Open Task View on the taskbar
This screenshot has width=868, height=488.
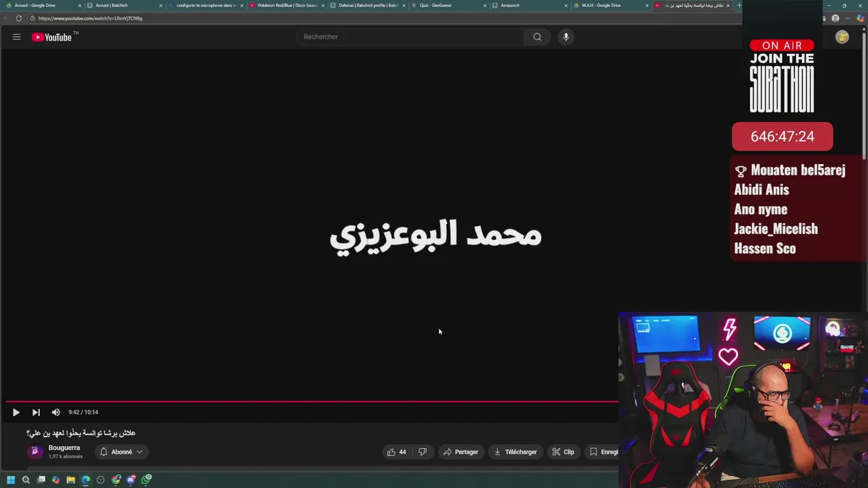41,480
